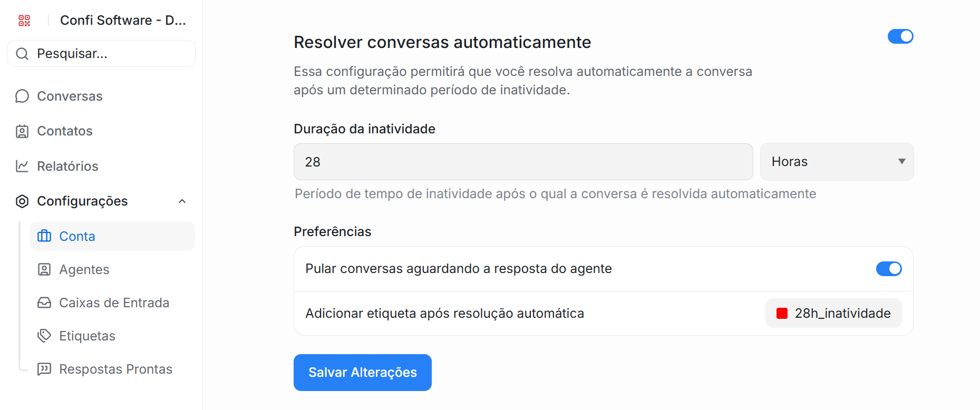
Task: Click the Confi Software account name
Action: 123,21
